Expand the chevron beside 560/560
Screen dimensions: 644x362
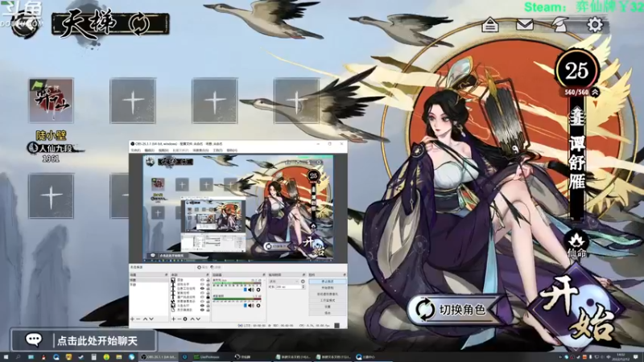[x=595, y=93]
